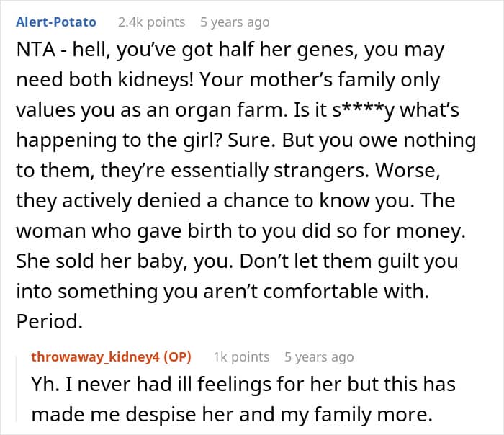Open throwaway_kidney4 (OP) profile
The width and height of the screenshot is (504, 435).
(111, 357)
